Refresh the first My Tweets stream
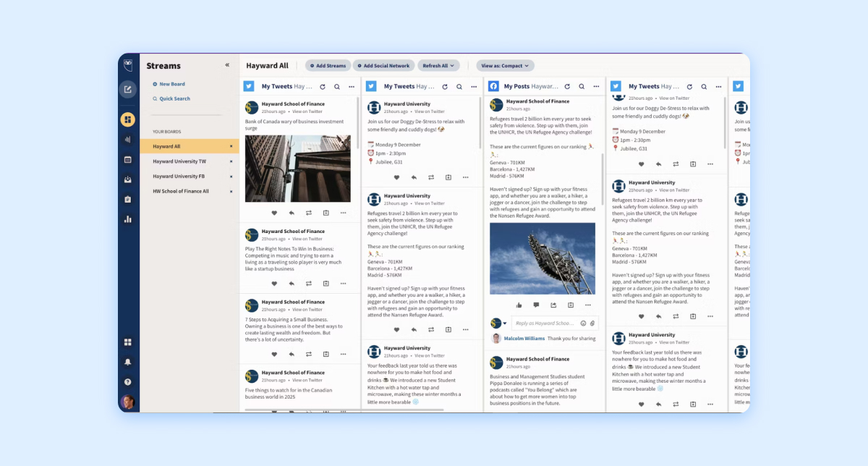The image size is (868, 466). pos(323,86)
